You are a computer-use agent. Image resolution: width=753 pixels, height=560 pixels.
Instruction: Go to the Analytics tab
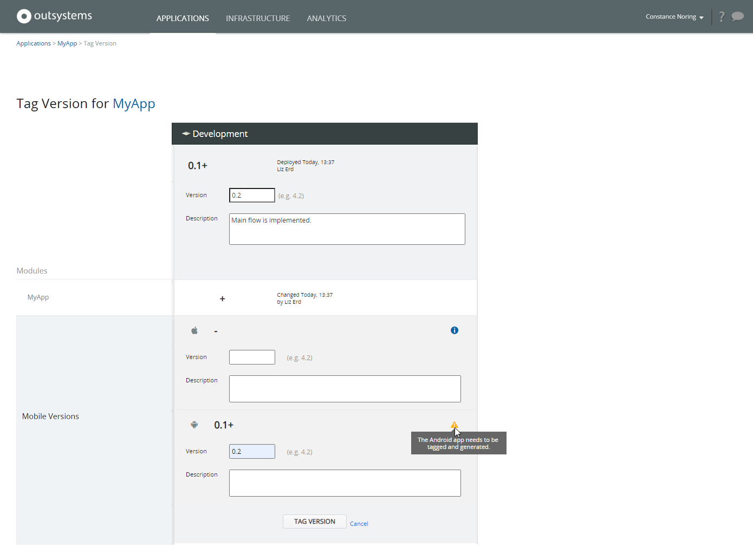click(x=327, y=18)
